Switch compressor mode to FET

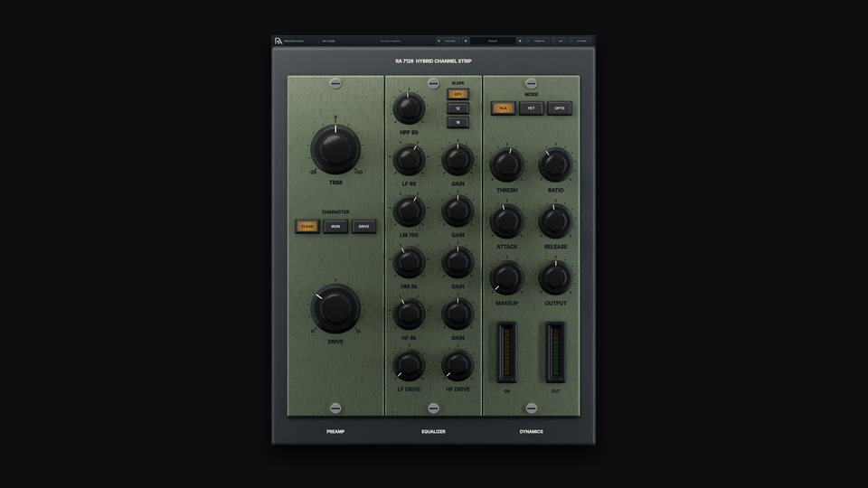coord(532,108)
